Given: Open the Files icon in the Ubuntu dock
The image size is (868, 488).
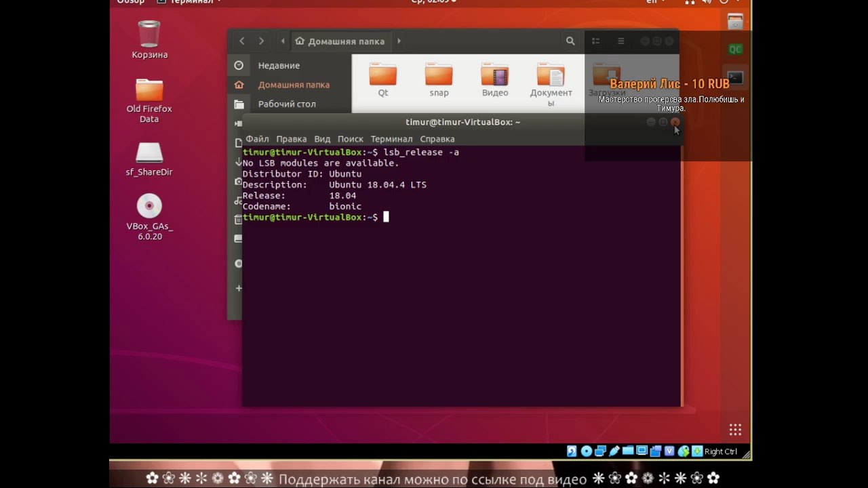Looking at the screenshot, I should click(735, 22).
